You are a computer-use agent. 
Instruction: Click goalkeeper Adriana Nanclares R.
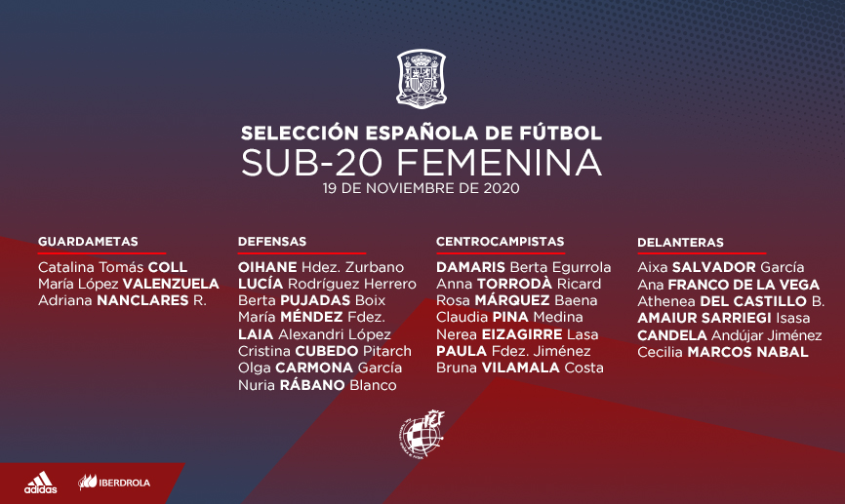[x=122, y=300]
